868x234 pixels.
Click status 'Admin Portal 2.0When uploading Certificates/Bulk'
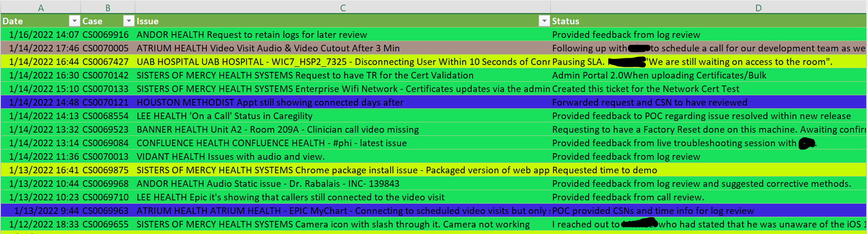[x=708, y=75]
